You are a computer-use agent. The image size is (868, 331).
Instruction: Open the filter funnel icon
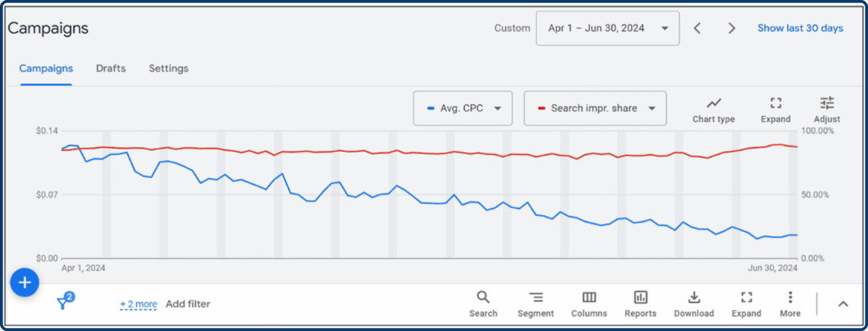click(64, 303)
